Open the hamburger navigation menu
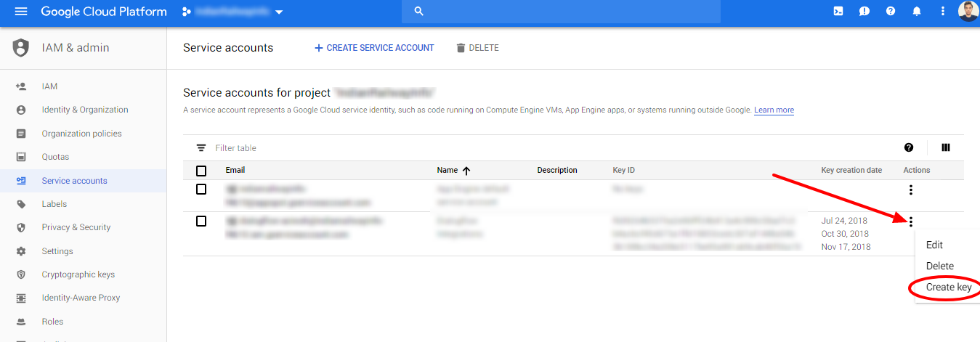The height and width of the screenshot is (342, 980). pos(20,12)
